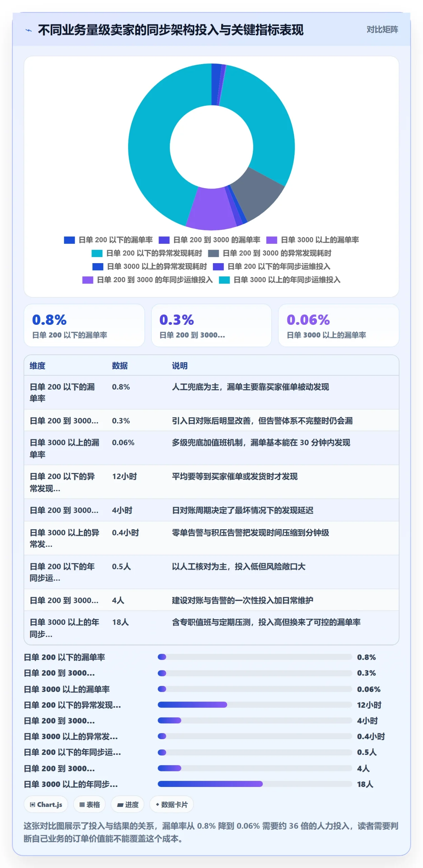
Task: Click the 说明 column header
Action: [x=180, y=366]
